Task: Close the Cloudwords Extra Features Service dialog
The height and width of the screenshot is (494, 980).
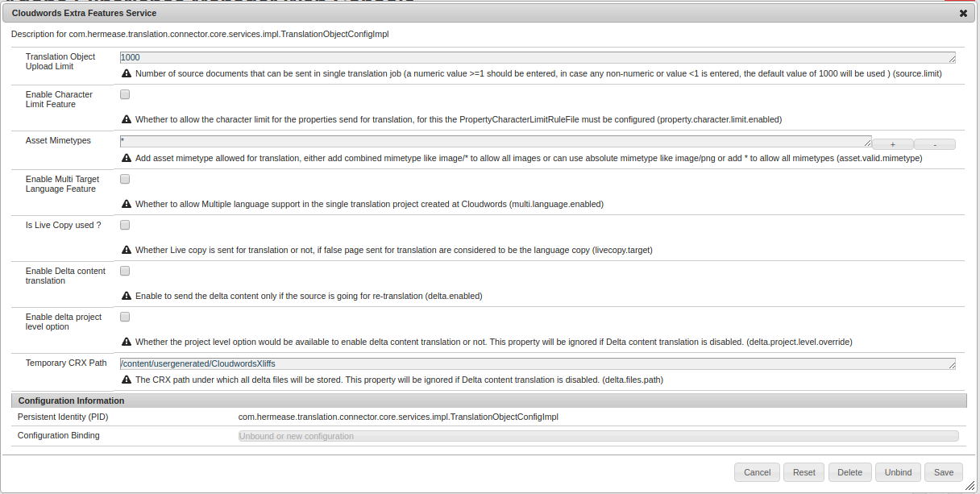Action: [x=963, y=14]
